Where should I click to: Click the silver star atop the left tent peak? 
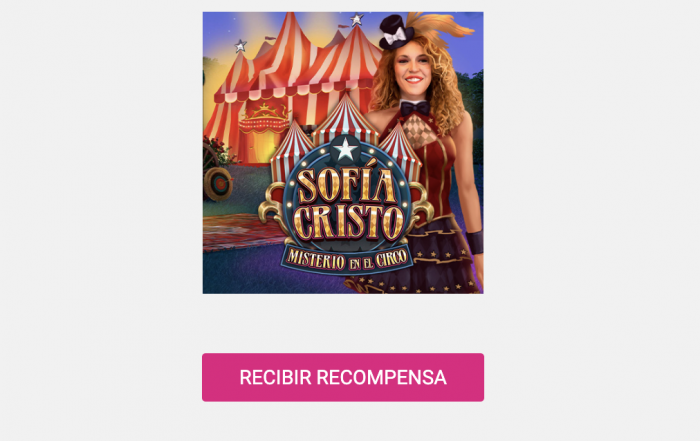coord(240,46)
